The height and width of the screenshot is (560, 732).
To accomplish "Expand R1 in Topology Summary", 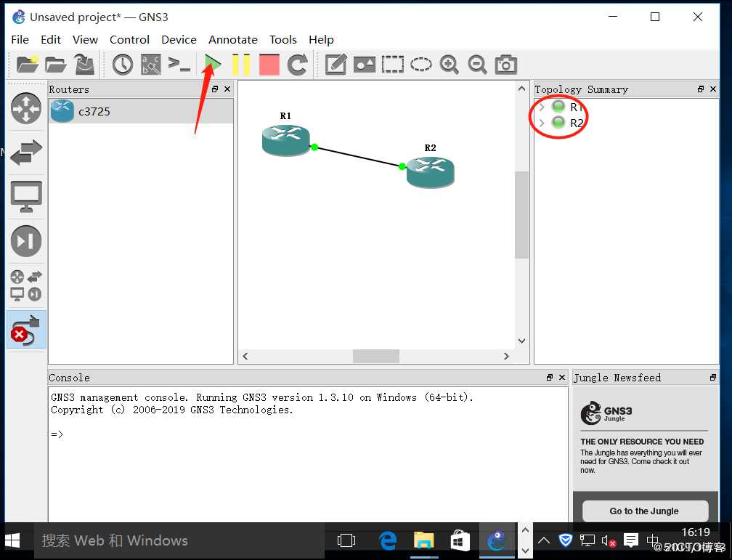I will [542, 107].
